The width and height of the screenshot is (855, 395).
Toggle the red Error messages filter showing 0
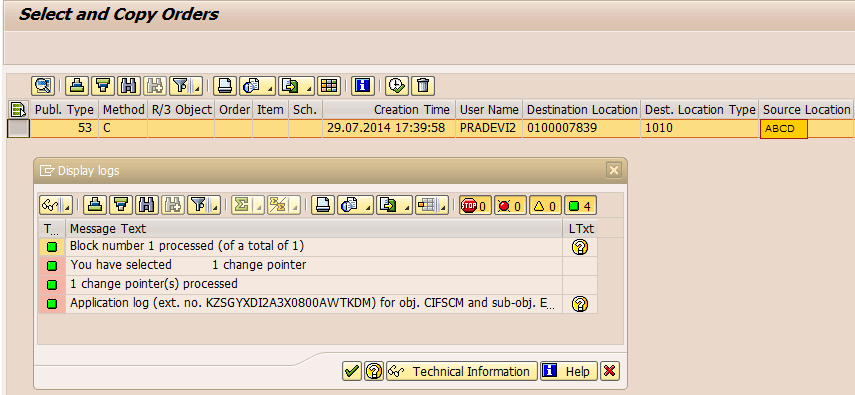pyautogui.click(x=510, y=206)
